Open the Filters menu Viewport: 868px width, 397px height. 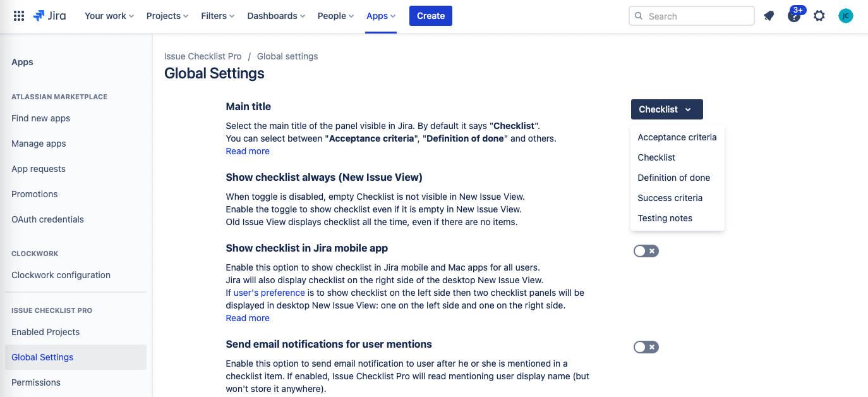coord(218,16)
